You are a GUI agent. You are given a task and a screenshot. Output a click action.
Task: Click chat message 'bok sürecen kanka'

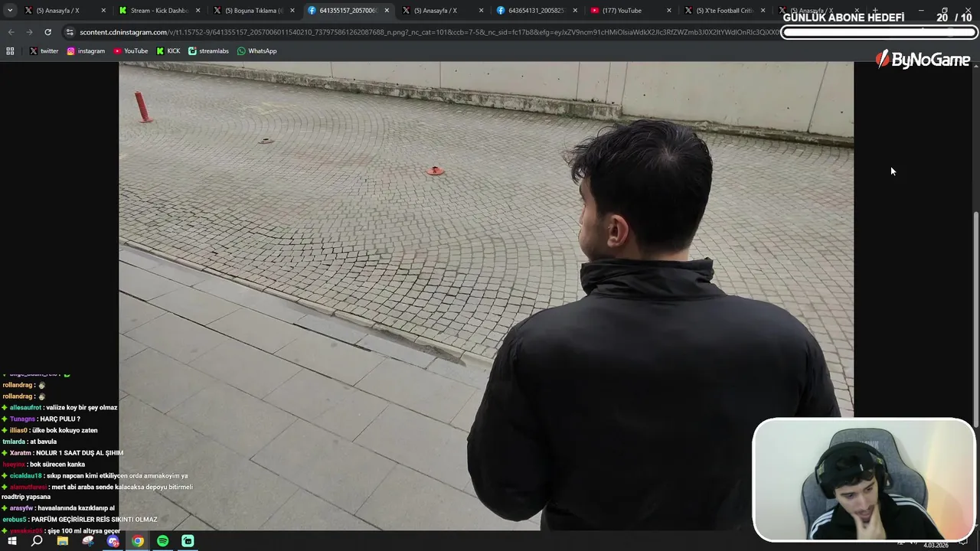click(57, 465)
